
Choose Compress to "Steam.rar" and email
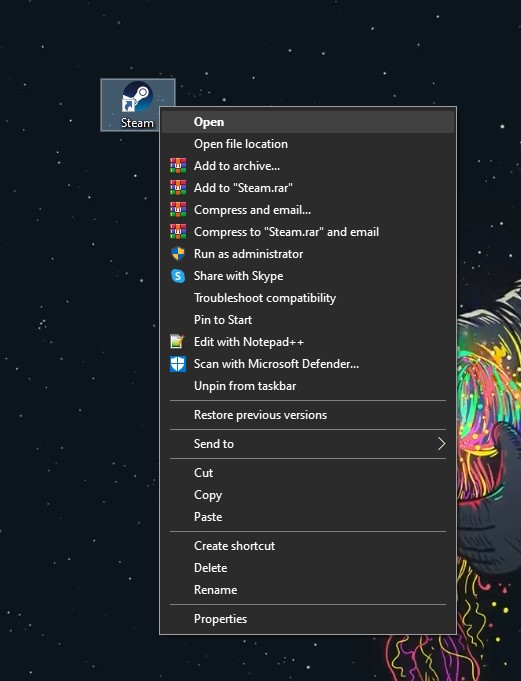click(307, 232)
